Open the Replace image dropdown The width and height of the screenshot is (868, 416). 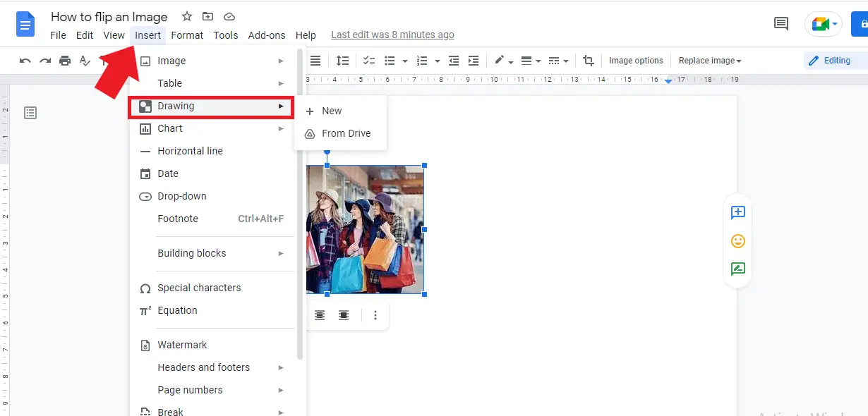point(709,61)
